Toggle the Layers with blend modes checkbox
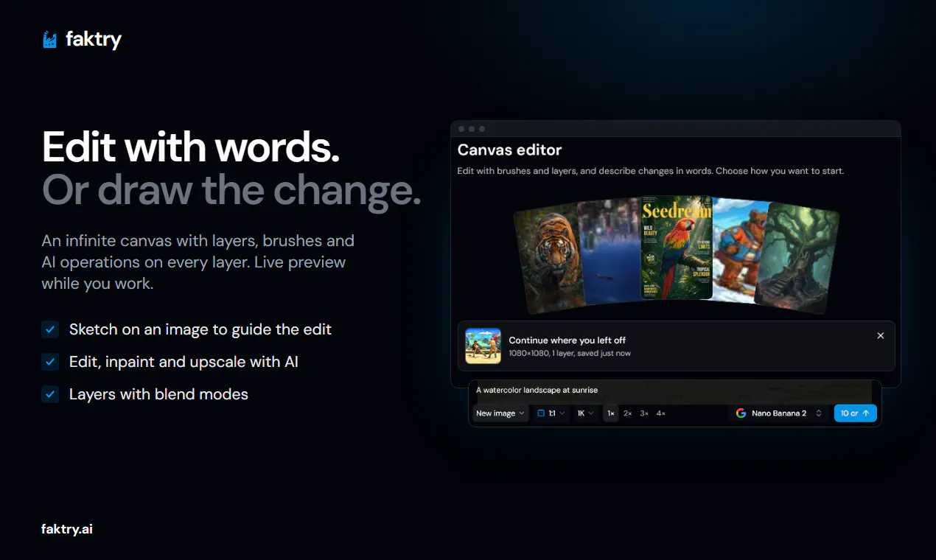The height and width of the screenshot is (560, 936). [x=50, y=394]
